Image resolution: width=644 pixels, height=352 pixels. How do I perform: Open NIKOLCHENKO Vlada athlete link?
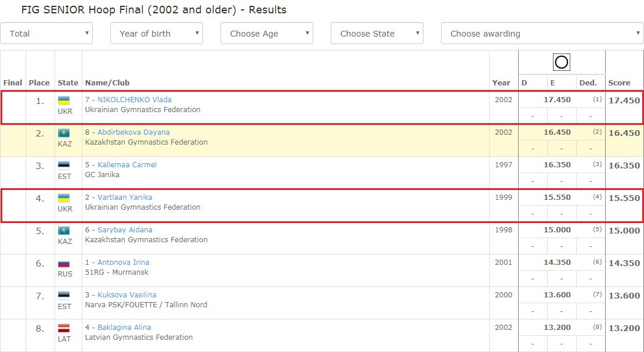[134, 100]
